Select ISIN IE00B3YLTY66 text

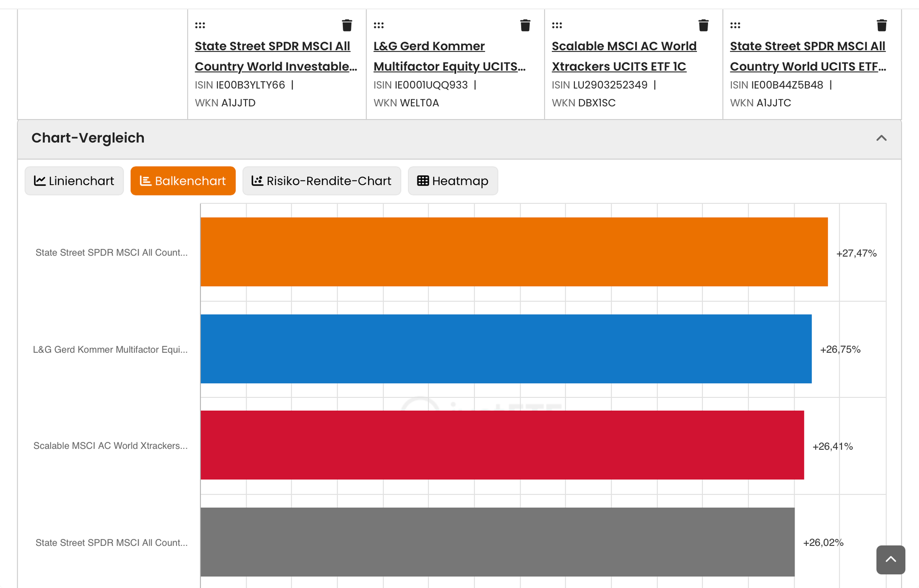click(x=240, y=85)
